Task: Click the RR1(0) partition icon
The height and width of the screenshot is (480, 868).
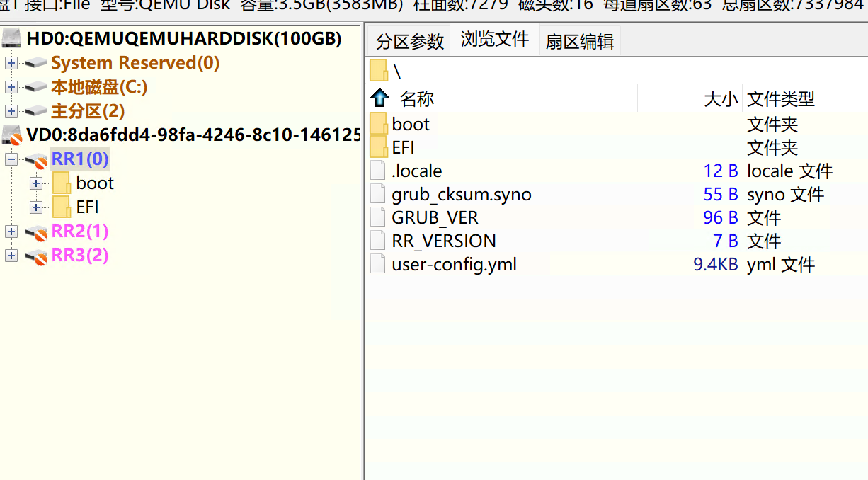Action: pos(36,160)
